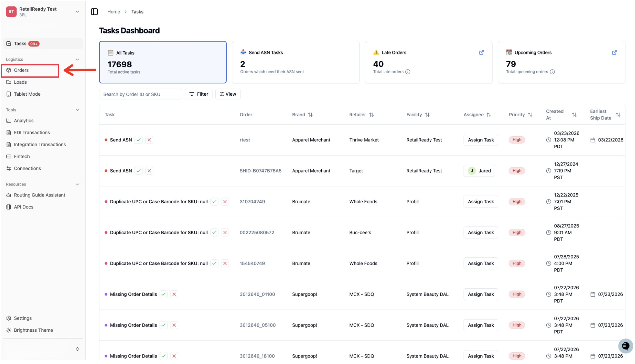Sort by Brand column arrows
Image resolution: width=635 pixels, height=364 pixels.
pyautogui.click(x=310, y=115)
